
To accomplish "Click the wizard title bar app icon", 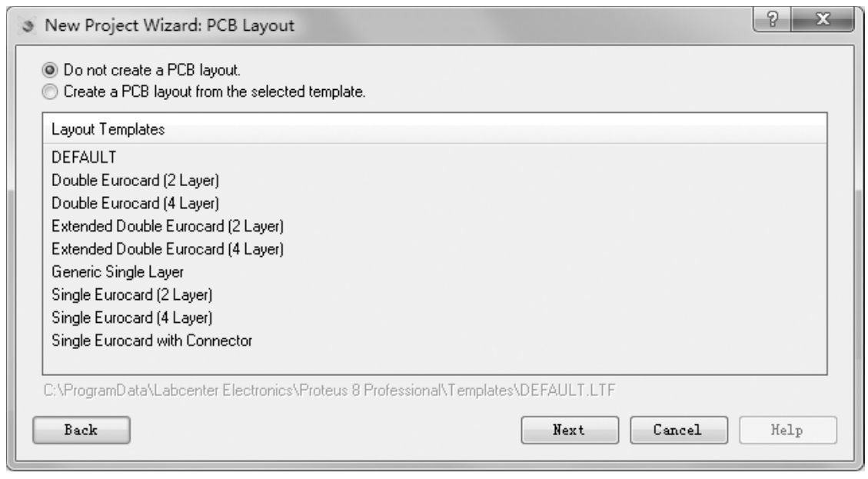I will (27, 28).
